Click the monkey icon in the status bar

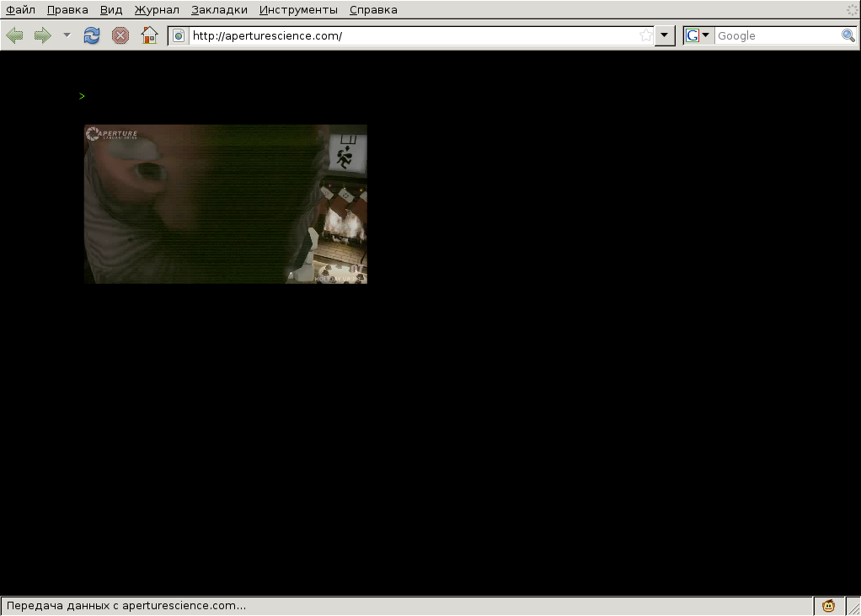click(829, 606)
